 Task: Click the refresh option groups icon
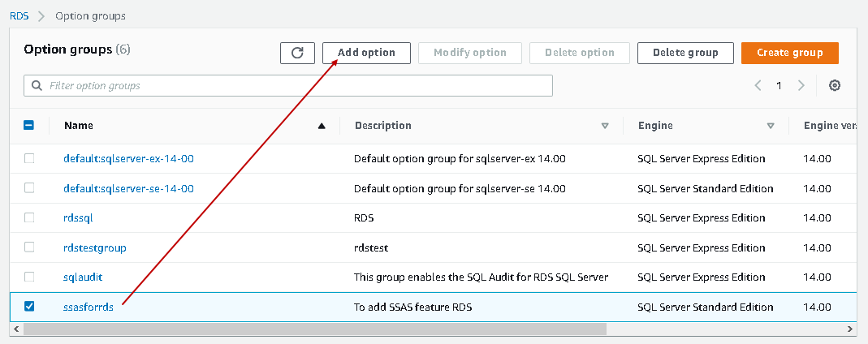pyautogui.click(x=297, y=53)
